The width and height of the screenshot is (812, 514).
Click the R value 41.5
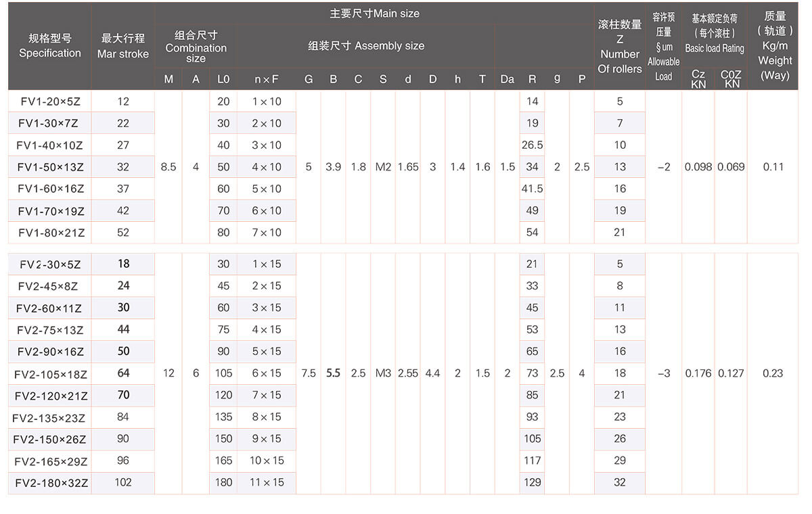click(x=532, y=189)
